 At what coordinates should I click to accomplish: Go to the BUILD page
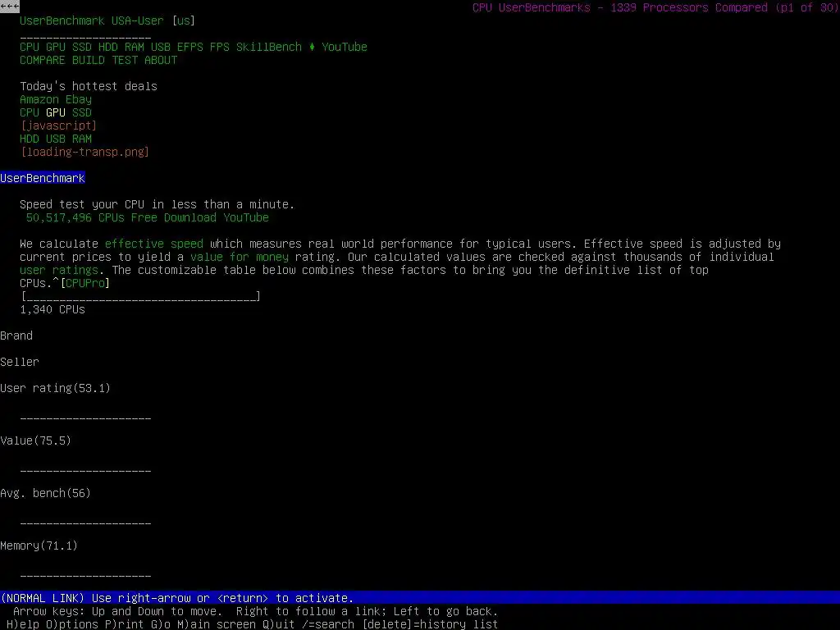pyautogui.click(x=89, y=60)
